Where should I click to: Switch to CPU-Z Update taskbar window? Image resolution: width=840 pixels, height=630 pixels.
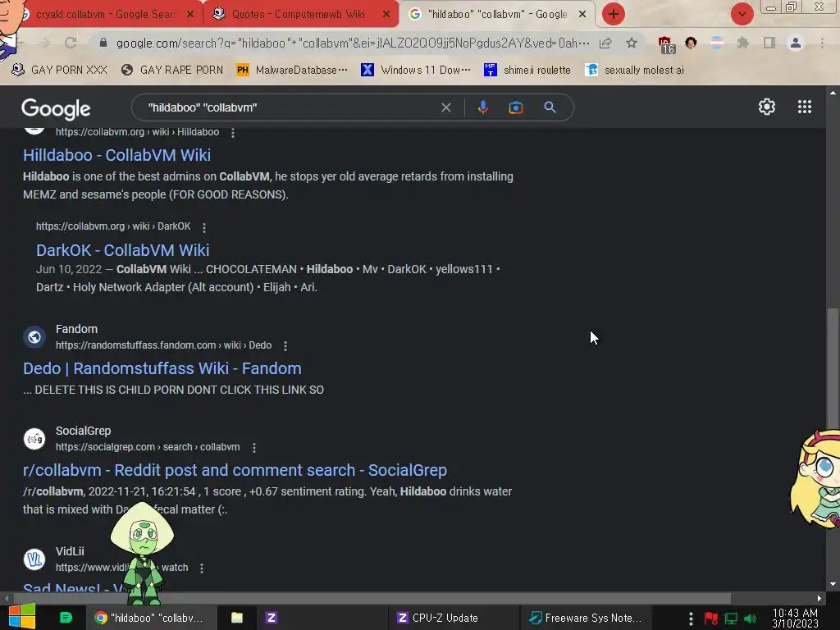coord(453,618)
